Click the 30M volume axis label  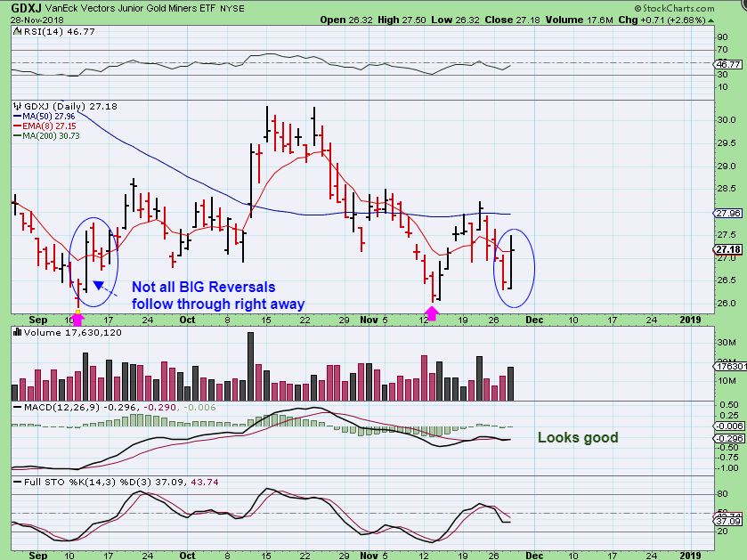coord(727,343)
